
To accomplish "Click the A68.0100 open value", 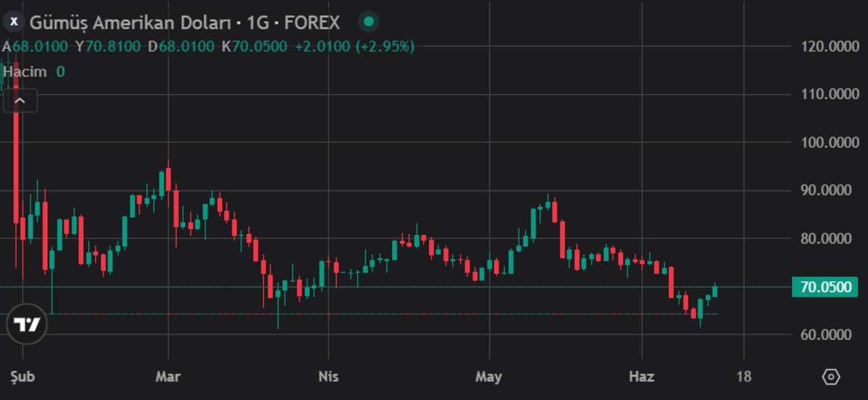I will tap(35, 47).
